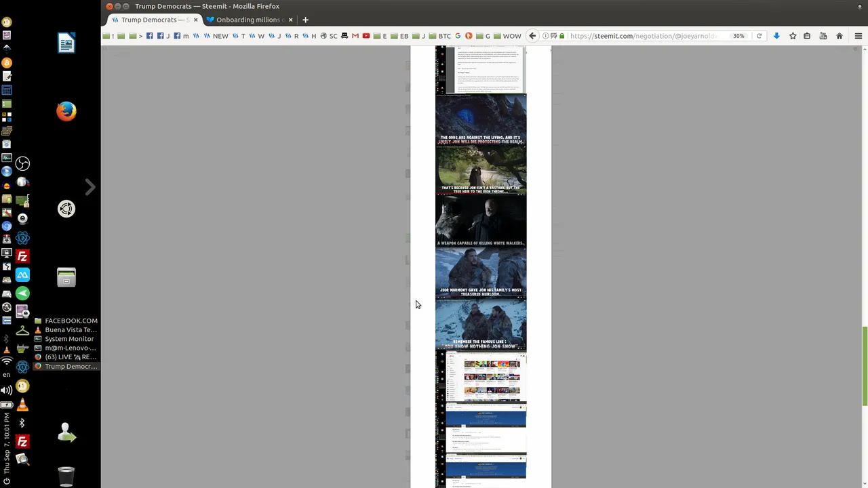Open the calculator icon in left panel

[7, 89]
